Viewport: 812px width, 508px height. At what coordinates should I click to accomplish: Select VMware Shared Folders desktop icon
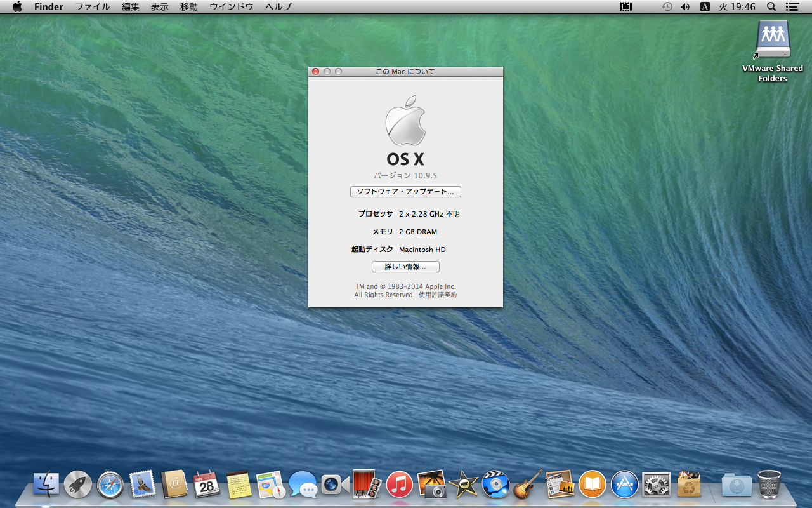(773, 51)
